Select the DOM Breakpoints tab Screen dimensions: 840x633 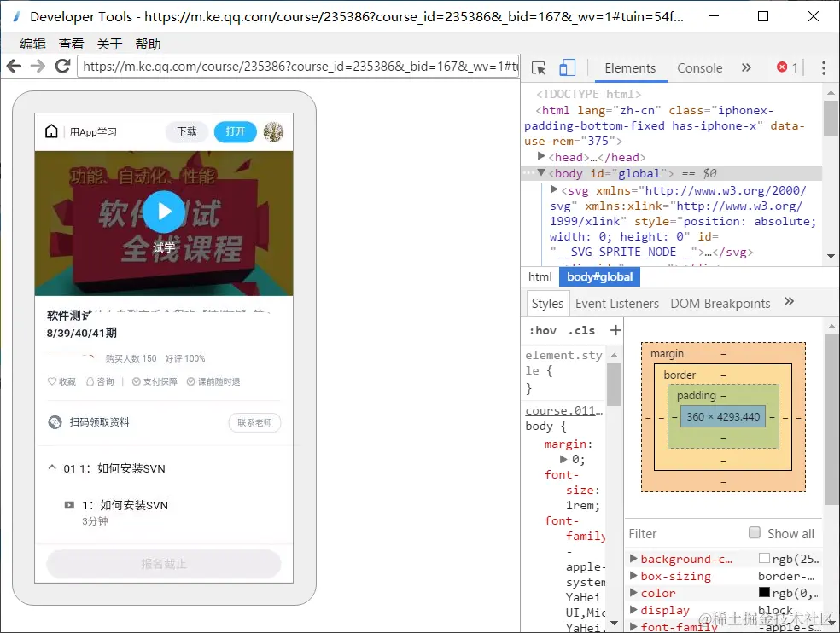720,304
